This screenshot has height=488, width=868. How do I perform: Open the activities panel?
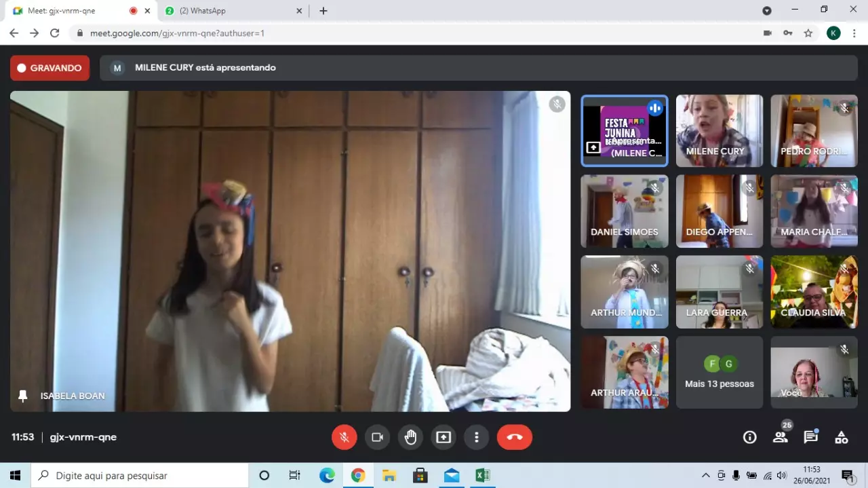point(841,437)
